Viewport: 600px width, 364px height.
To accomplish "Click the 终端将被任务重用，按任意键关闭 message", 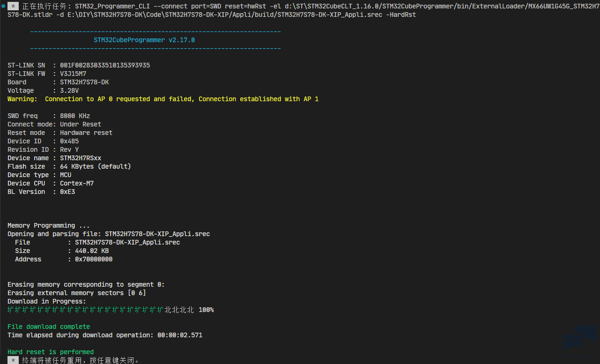I will pyautogui.click(x=81, y=360).
